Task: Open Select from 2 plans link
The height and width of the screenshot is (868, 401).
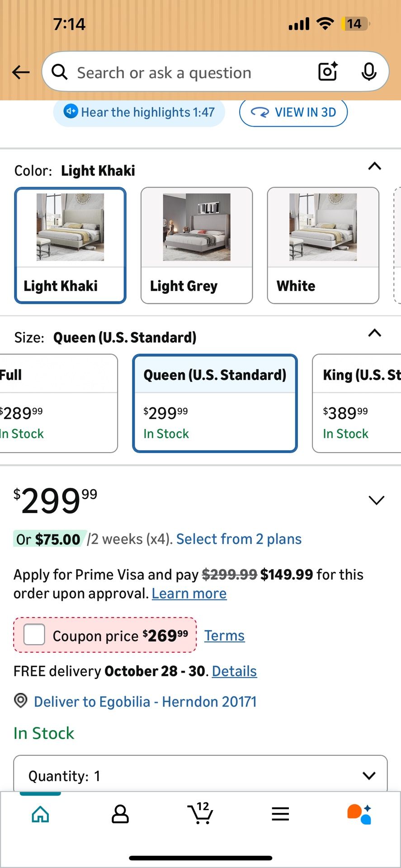Action: pyautogui.click(x=239, y=539)
